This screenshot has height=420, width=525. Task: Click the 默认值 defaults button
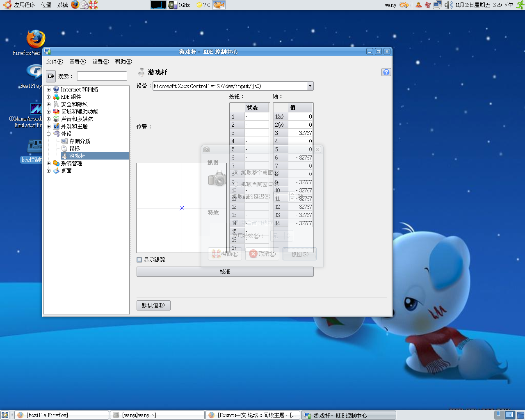tap(153, 305)
